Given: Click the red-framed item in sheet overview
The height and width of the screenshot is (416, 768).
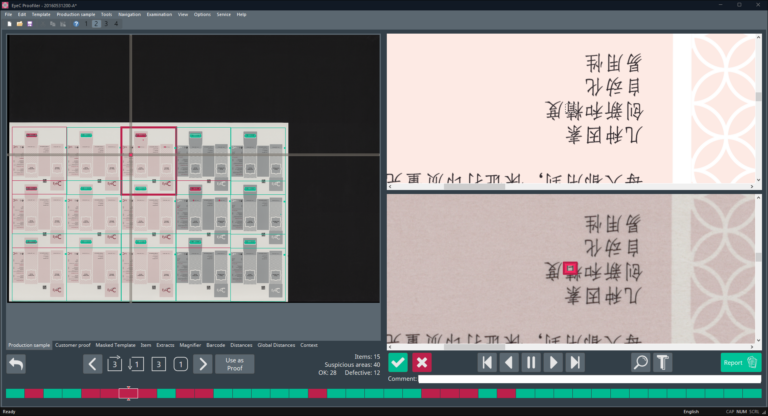Looking at the screenshot, I should tap(148, 161).
